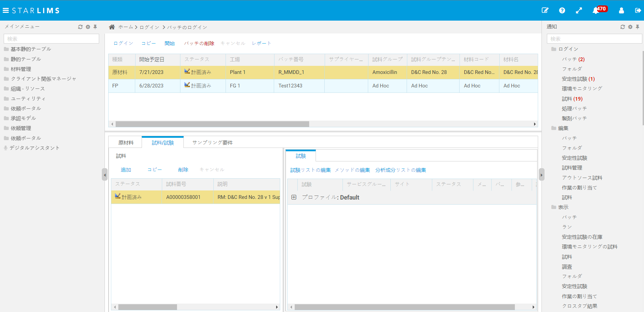Go to ログイン breadcrumb link
The height and width of the screenshot is (312, 644).
click(149, 27)
